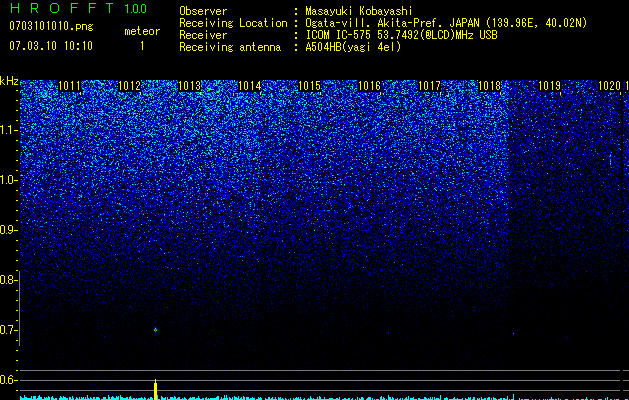Click the 1.1 kHz axis label
Screen dimensions: 629x400
[9, 130]
